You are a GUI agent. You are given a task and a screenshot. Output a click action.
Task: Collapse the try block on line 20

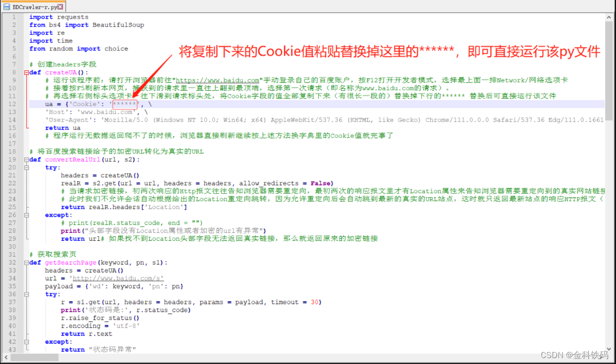(x=26, y=167)
